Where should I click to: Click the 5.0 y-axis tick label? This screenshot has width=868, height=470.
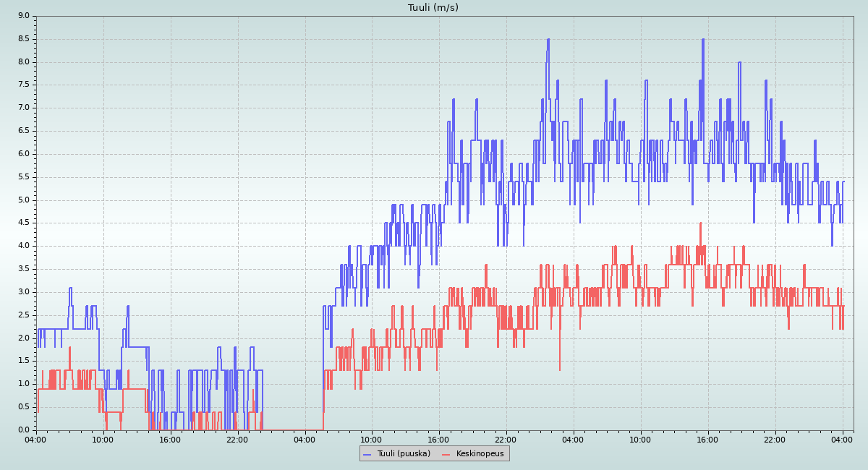click(x=24, y=200)
